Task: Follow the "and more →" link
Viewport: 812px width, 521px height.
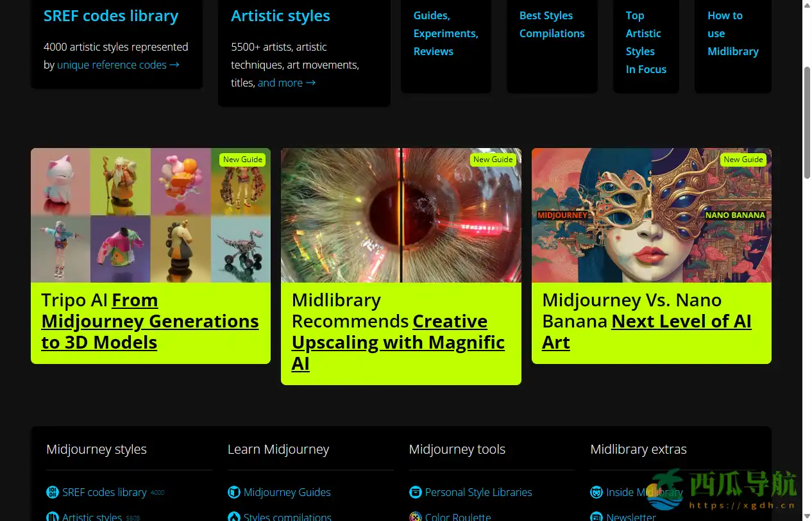Action: (286, 83)
